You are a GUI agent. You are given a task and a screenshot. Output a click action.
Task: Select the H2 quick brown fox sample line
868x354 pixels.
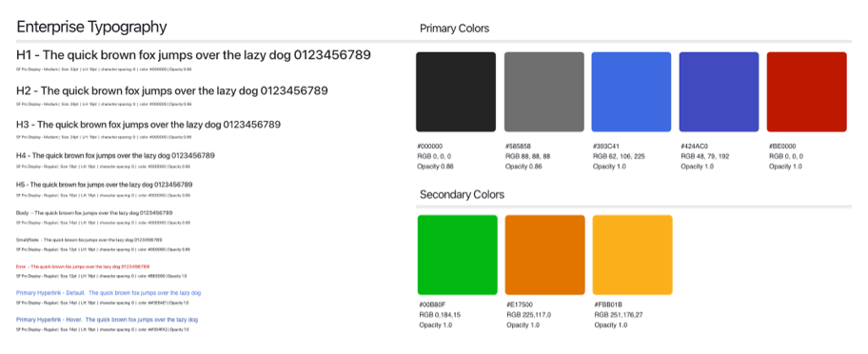(x=171, y=90)
